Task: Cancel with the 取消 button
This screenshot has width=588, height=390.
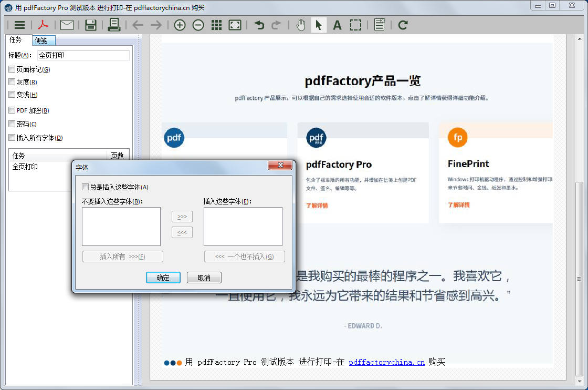Action: [204, 278]
